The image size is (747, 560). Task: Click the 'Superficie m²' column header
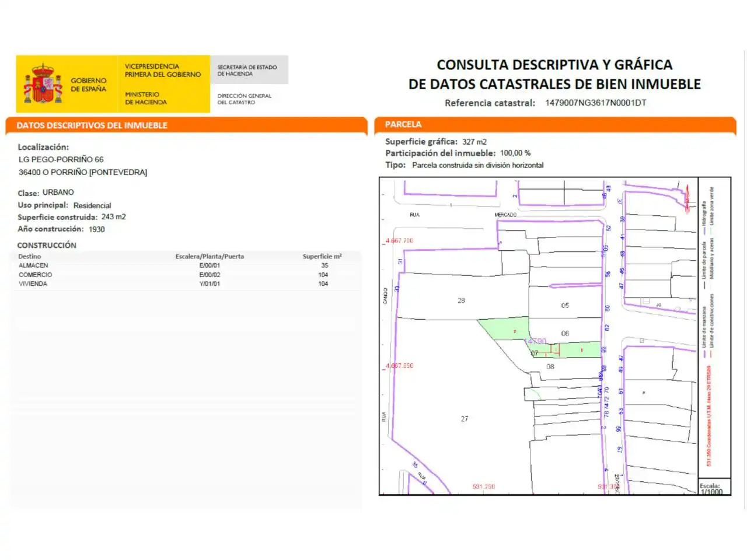pos(322,256)
